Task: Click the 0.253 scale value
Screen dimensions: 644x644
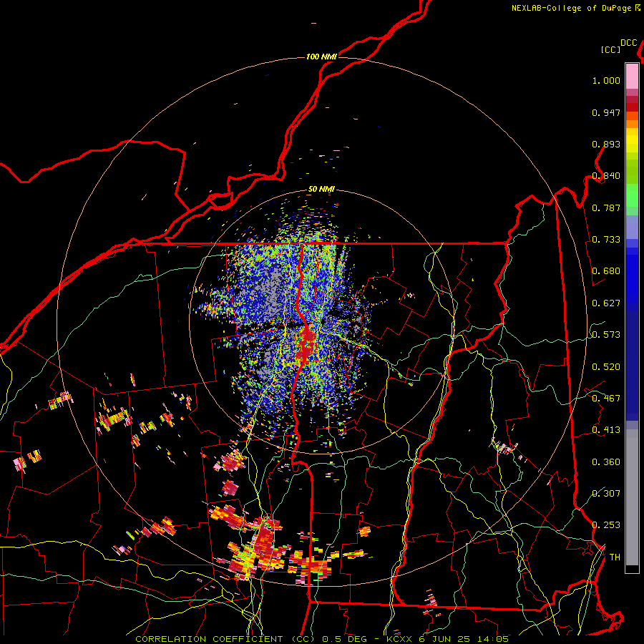Action: point(606,525)
